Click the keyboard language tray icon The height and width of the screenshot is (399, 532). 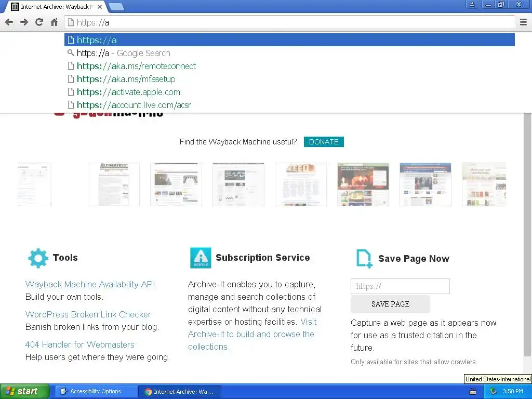(x=473, y=392)
